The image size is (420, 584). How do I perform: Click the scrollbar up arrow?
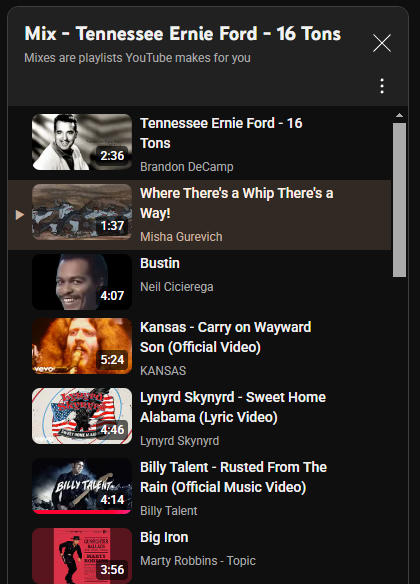point(400,115)
